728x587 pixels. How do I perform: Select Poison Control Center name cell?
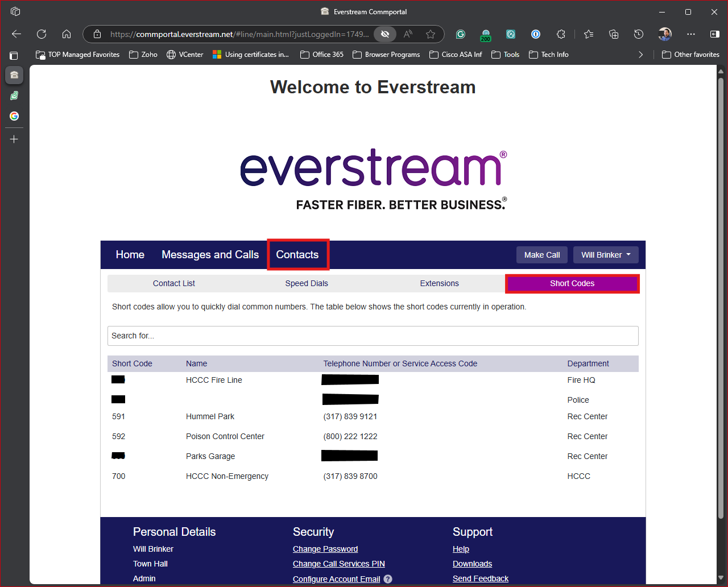point(225,436)
